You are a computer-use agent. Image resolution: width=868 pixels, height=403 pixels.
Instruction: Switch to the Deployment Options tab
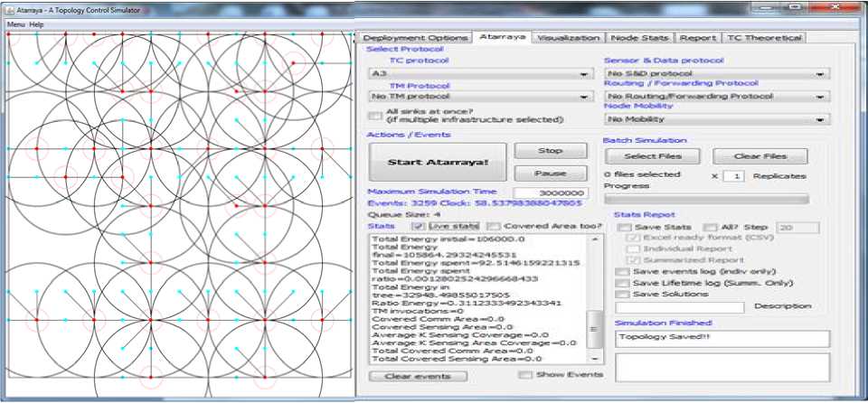coord(415,38)
